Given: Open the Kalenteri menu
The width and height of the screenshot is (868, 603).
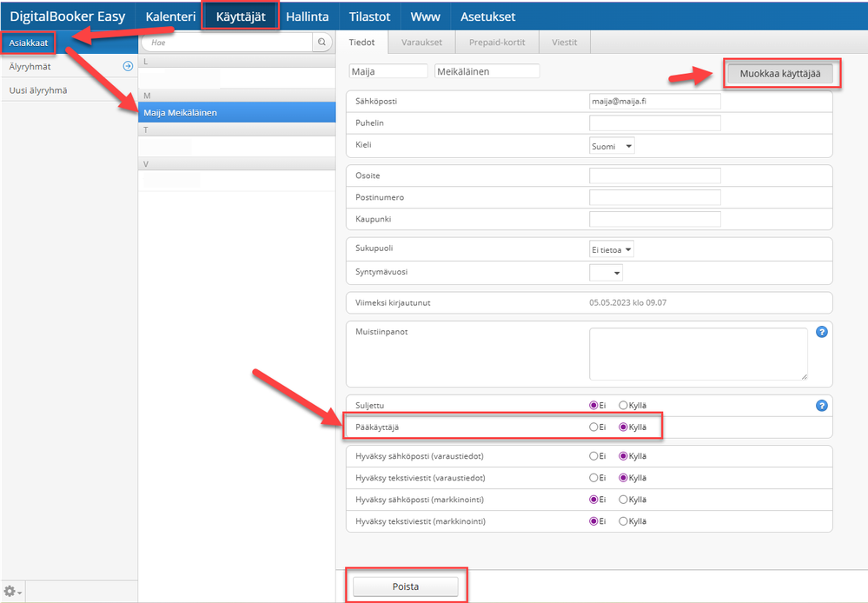Looking at the screenshot, I should click(x=170, y=16).
